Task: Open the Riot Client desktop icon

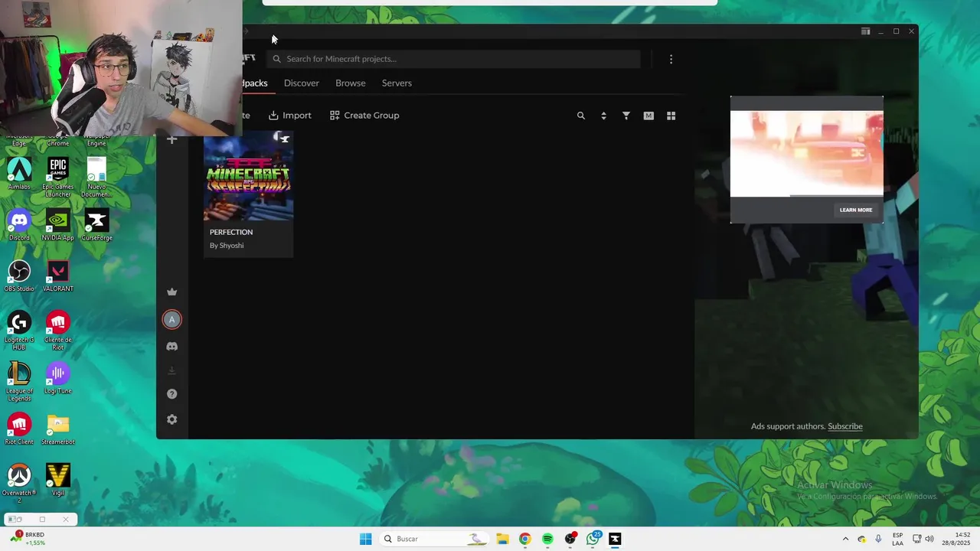Action: 19,429
